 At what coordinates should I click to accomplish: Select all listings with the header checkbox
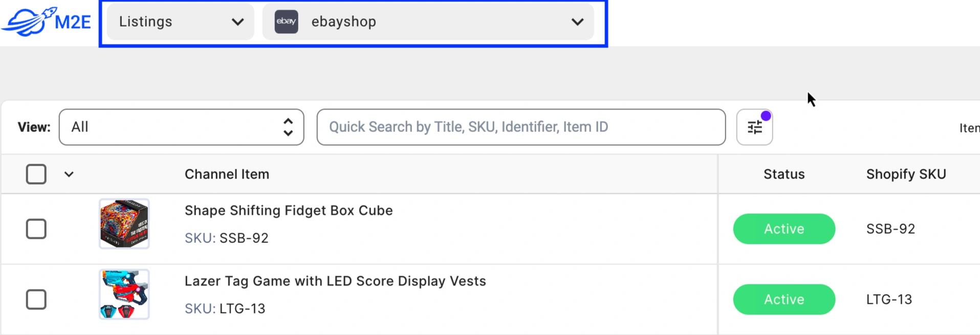coord(36,174)
